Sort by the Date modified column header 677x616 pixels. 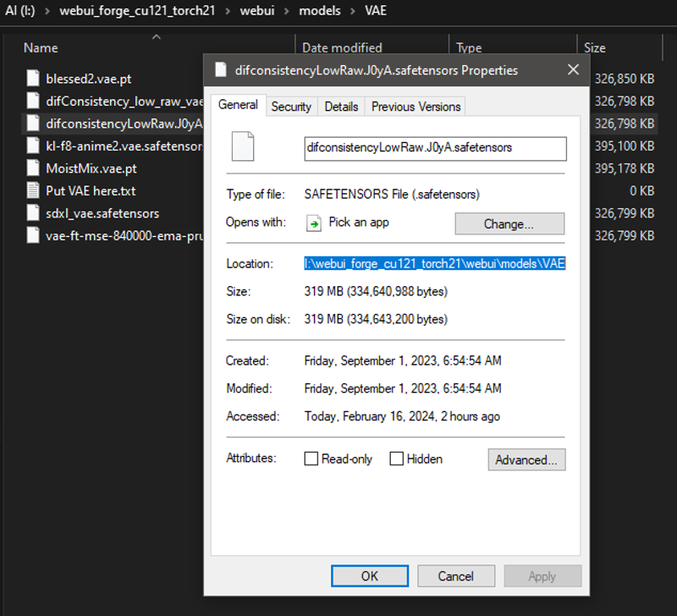(342, 48)
